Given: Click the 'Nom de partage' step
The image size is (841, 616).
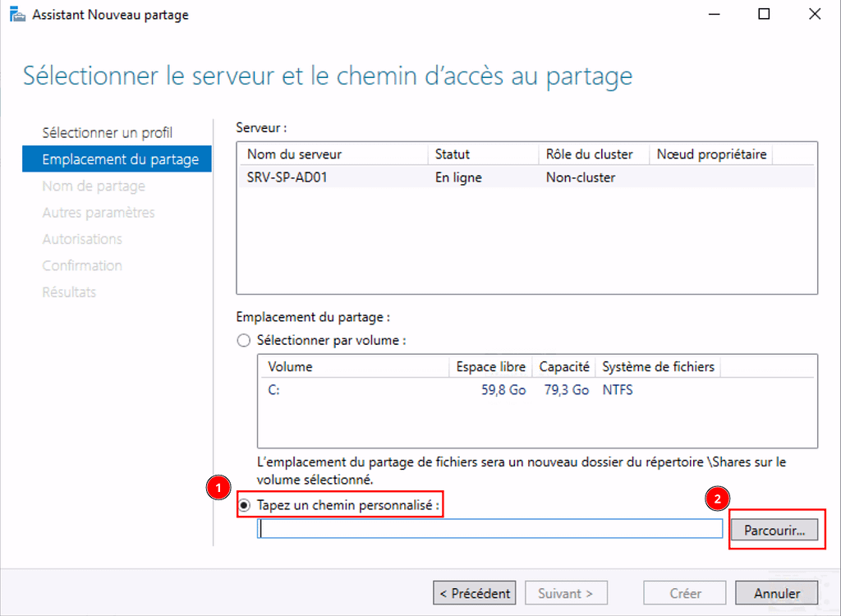Looking at the screenshot, I should click(94, 186).
